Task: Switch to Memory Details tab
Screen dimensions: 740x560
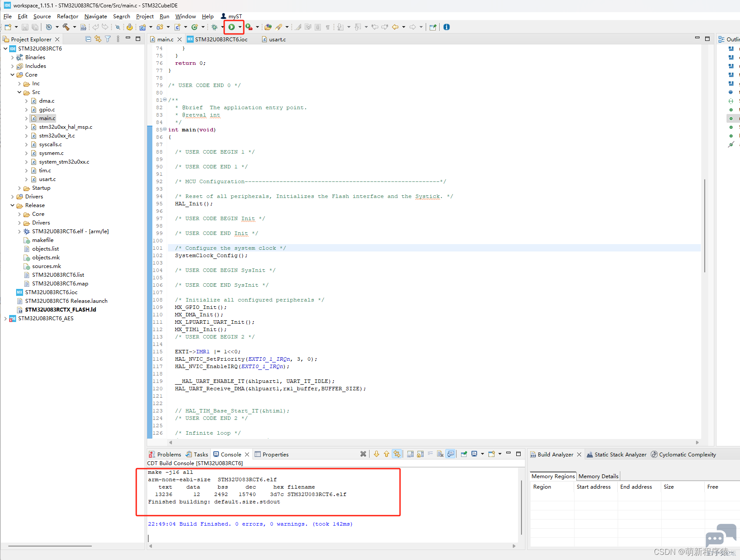Action: tap(599, 476)
